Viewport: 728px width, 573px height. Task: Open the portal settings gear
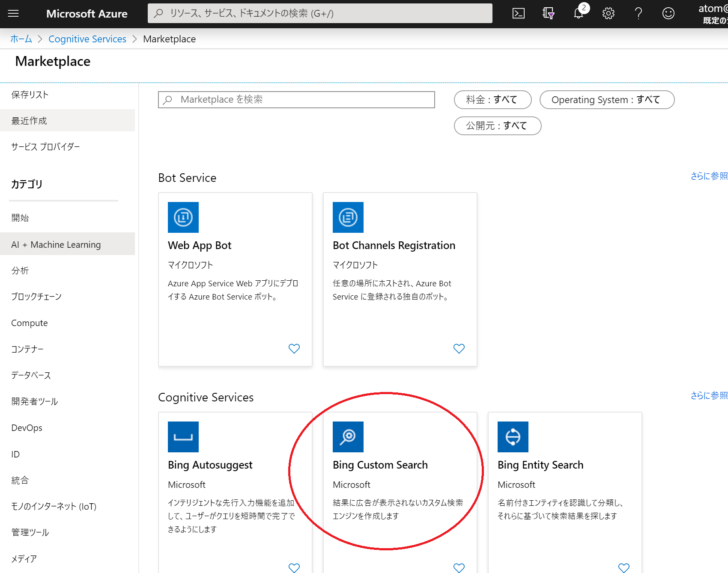pos(608,13)
